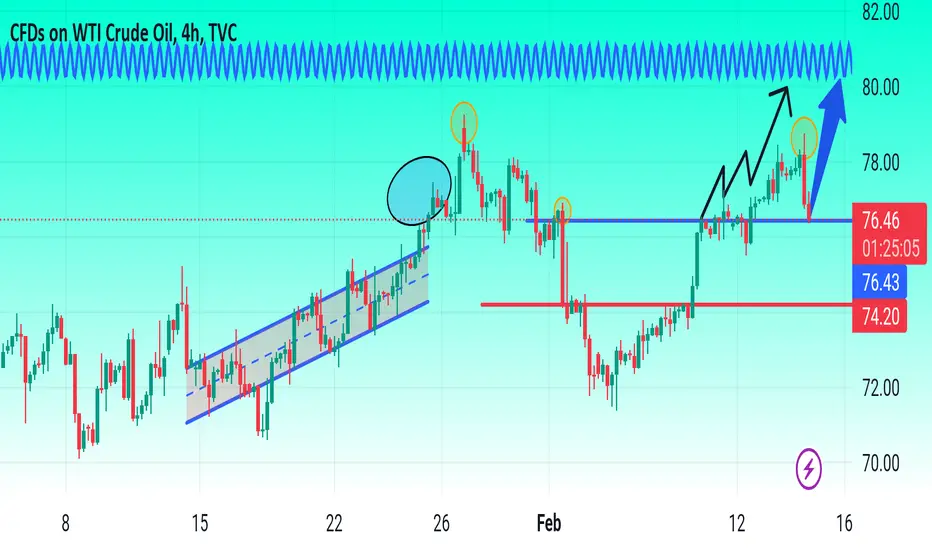
Task: Click the date label 16 on time axis
Action: 844,523
